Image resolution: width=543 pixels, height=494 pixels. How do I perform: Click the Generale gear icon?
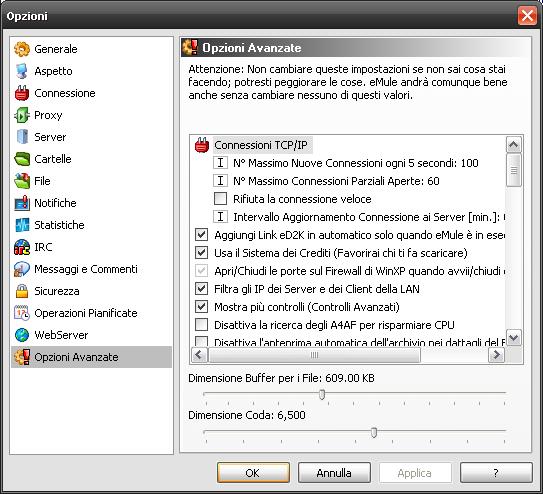[22, 49]
